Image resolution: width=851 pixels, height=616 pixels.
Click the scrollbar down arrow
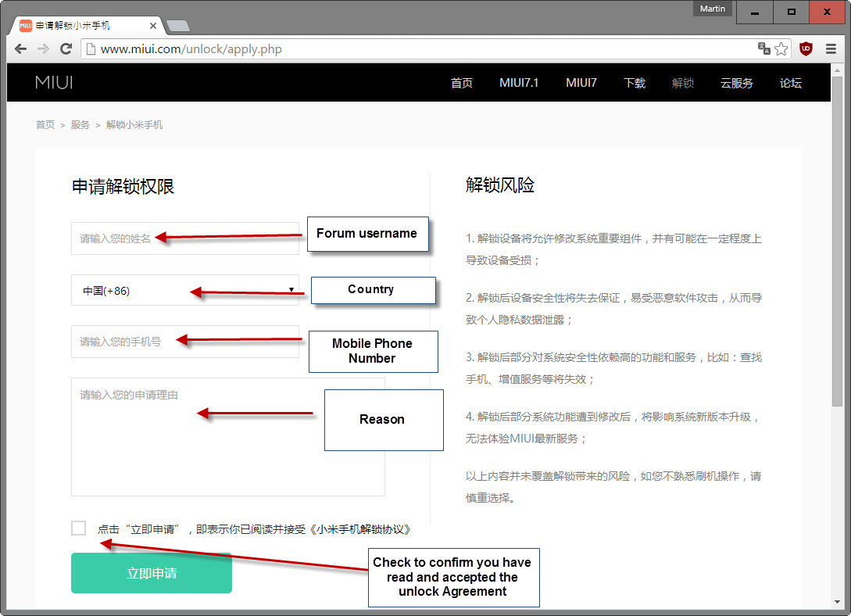coord(838,603)
